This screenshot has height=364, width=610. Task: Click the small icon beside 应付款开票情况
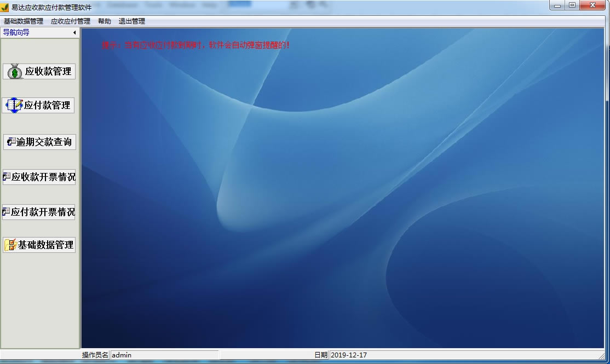tap(6, 212)
